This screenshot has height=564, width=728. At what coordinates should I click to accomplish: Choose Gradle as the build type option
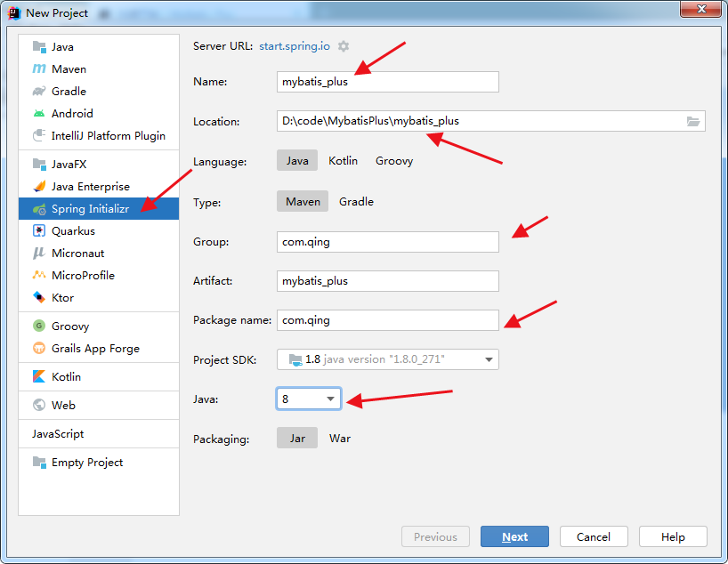pyautogui.click(x=356, y=201)
